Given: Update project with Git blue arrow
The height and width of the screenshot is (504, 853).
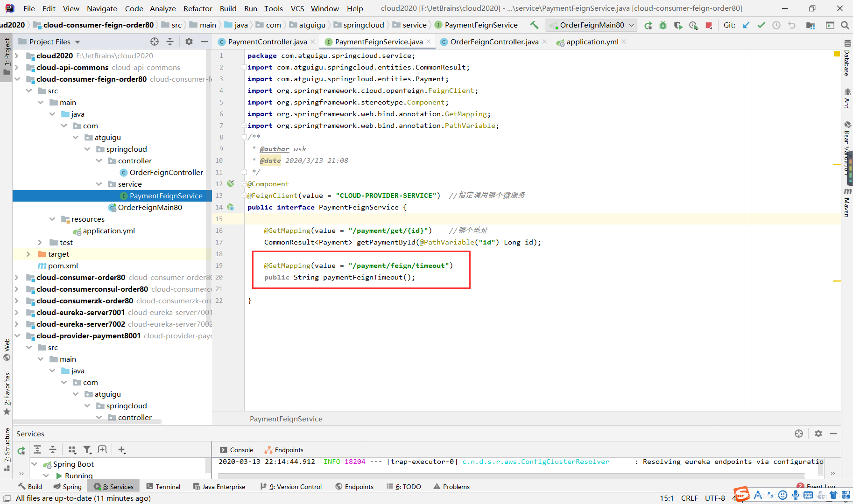Looking at the screenshot, I should [746, 25].
